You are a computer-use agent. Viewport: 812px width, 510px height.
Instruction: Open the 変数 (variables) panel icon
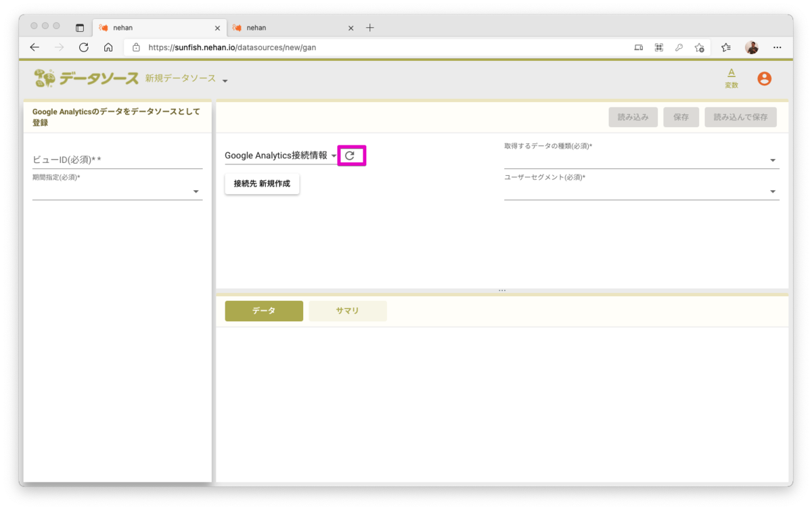tap(731, 77)
